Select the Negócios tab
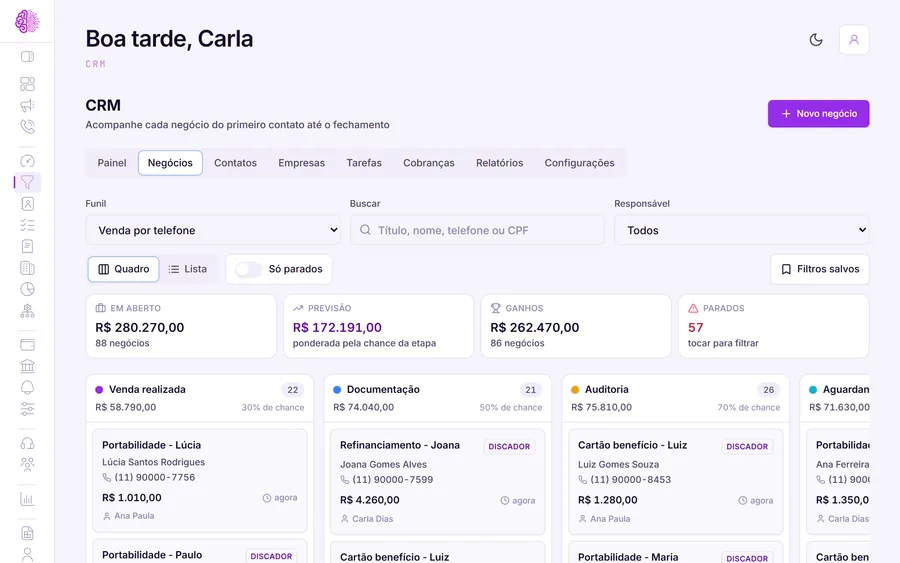Viewport: 900px width, 563px height. (170, 163)
